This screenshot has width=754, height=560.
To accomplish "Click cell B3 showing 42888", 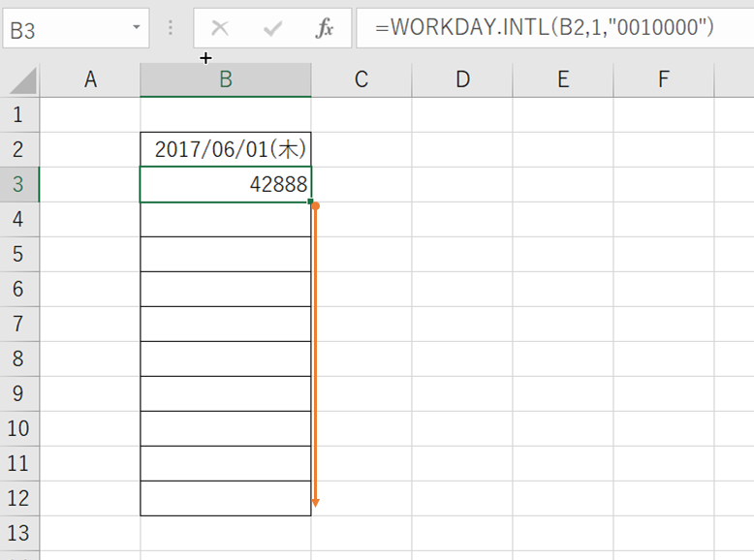I will pyautogui.click(x=226, y=185).
